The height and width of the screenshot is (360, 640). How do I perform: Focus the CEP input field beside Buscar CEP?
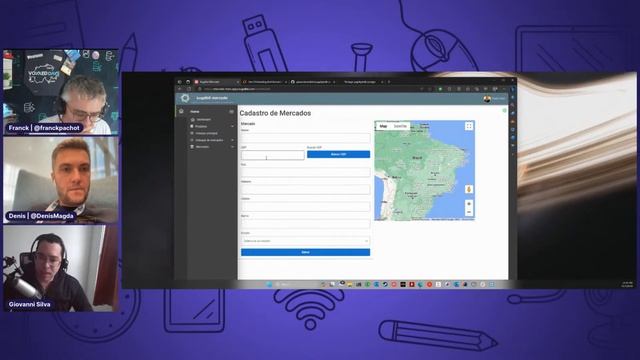273,155
